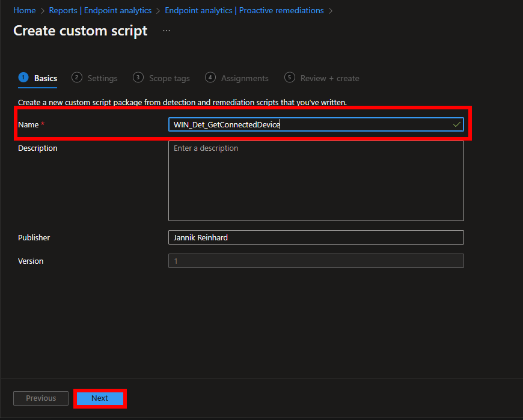Open the ellipsis menu beside the page title
Viewport: 523px width, 420px height.
tap(166, 31)
